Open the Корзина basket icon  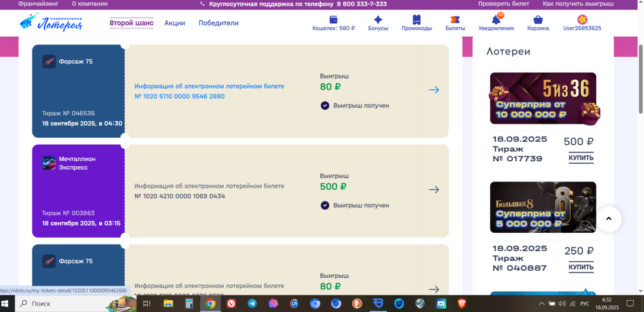click(538, 19)
